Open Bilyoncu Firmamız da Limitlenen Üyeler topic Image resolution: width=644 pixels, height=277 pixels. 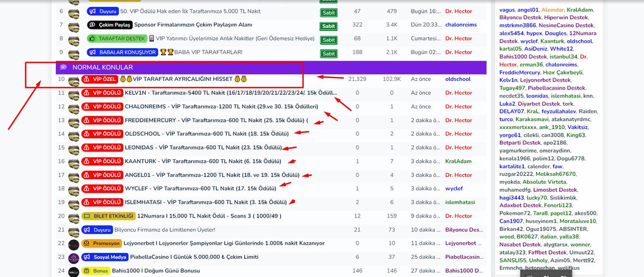pyautogui.click(x=165, y=229)
